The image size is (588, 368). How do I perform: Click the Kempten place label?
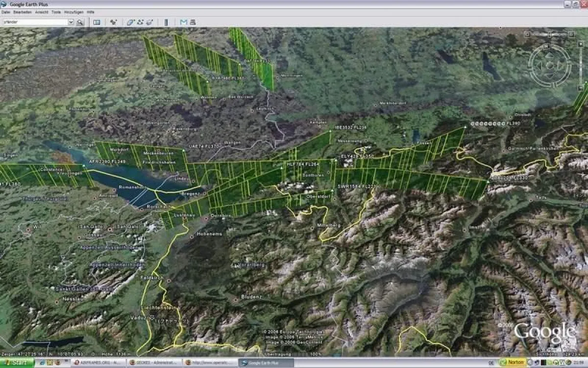pos(318,122)
